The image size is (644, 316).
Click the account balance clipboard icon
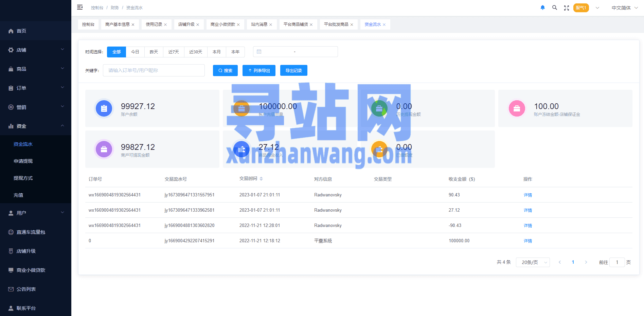[104, 108]
